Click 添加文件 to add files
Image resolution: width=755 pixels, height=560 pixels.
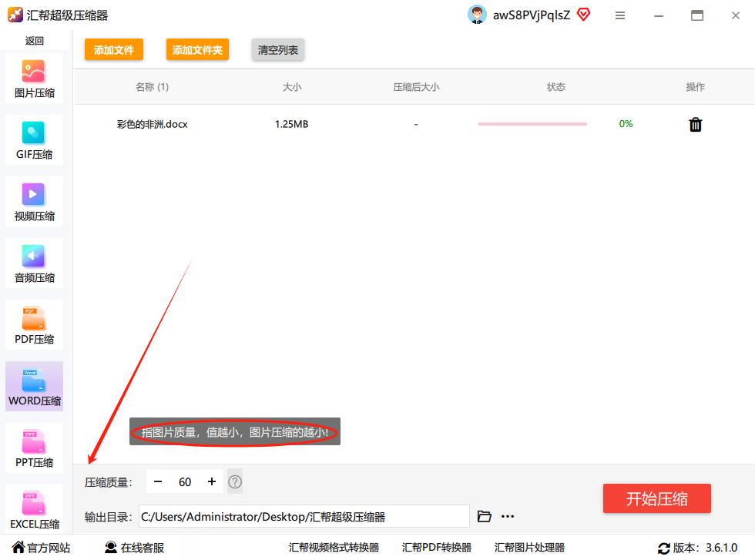tap(113, 49)
